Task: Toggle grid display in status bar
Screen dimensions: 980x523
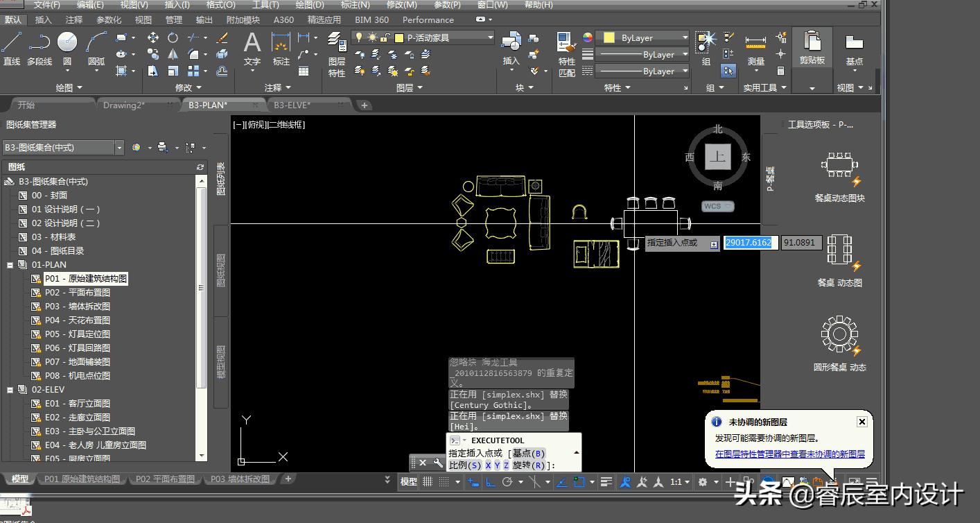Action: pos(428,482)
